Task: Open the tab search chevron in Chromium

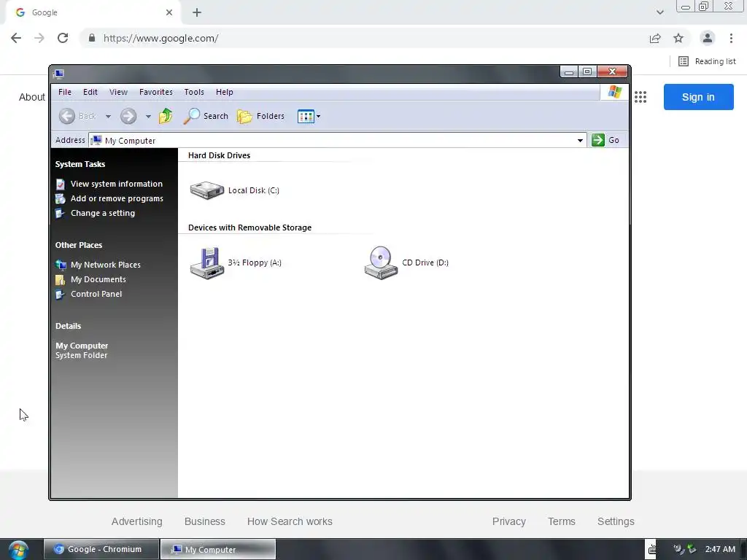Action: coord(659,12)
